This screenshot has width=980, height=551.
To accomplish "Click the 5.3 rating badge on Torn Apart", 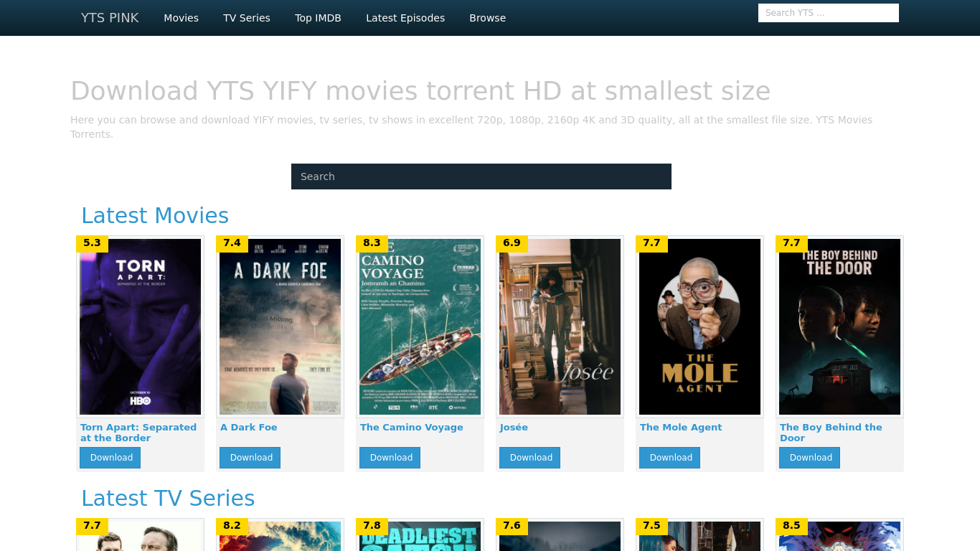I will pyautogui.click(x=92, y=243).
